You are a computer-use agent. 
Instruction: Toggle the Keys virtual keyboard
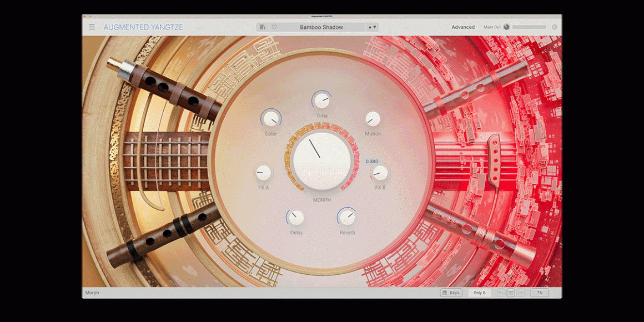[451, 293]
